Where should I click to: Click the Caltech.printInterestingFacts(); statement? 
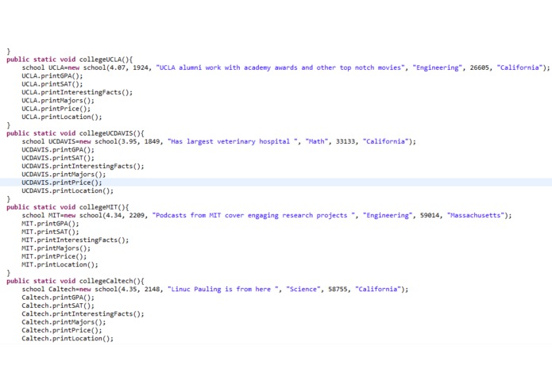pyautogui.click(x=83, y=313)
